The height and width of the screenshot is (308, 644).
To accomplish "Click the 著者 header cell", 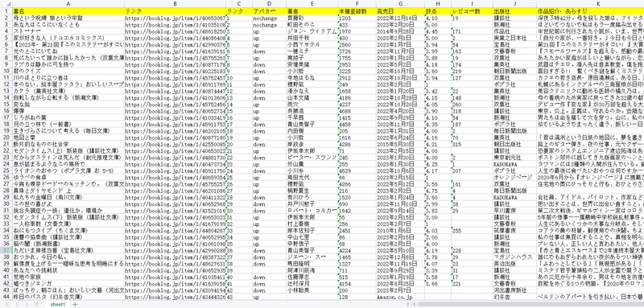I will point(312,11).
